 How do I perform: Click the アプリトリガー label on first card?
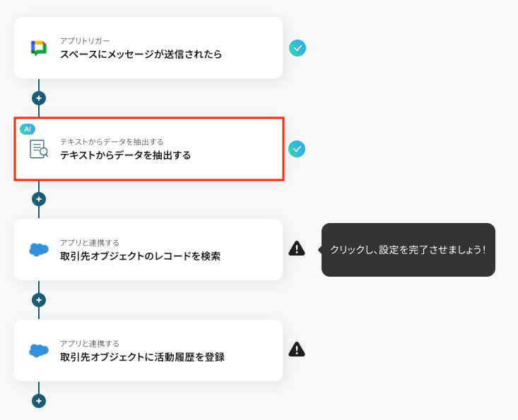click(x=85, y=41)
